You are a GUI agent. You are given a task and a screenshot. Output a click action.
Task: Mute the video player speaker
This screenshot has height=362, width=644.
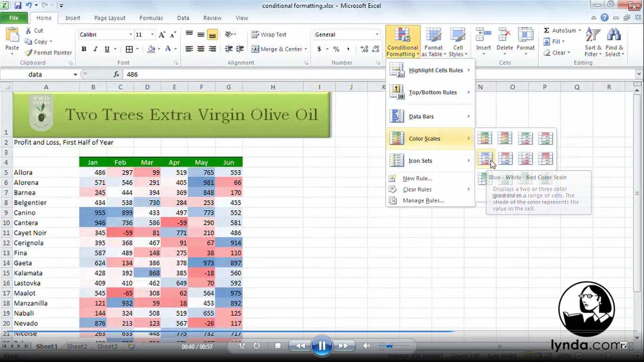pos(367,346)
